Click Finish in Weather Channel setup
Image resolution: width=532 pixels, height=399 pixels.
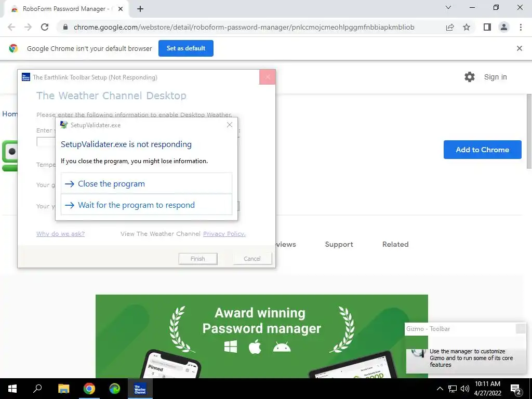click(198, 259)
